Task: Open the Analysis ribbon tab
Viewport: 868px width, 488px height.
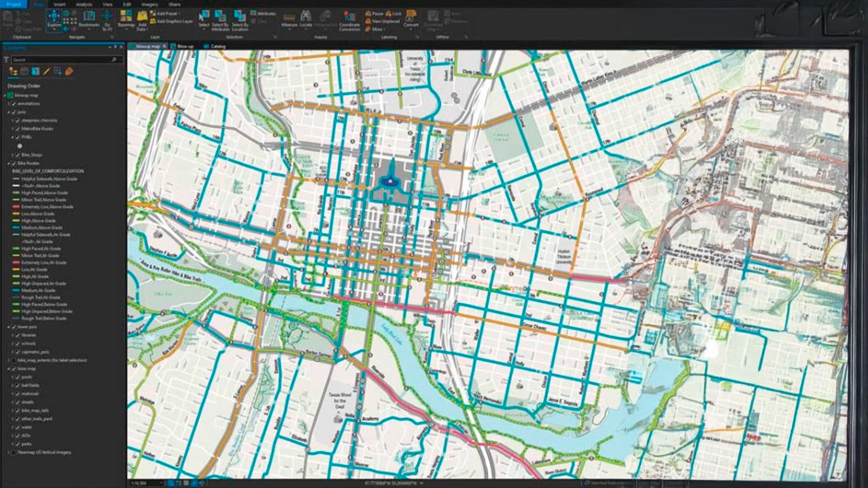Action: coord(84,5)
